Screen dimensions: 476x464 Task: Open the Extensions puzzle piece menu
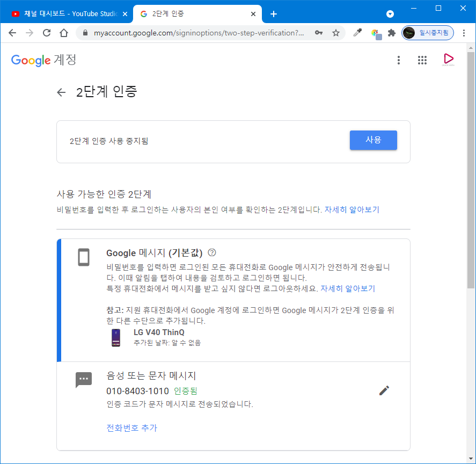click(392, 33)
